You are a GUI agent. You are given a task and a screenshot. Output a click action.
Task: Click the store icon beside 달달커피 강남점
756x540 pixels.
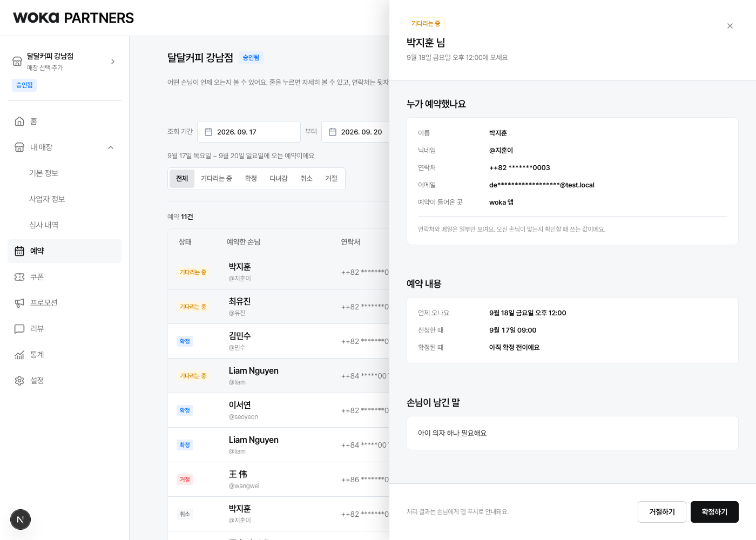coord(17,62)
